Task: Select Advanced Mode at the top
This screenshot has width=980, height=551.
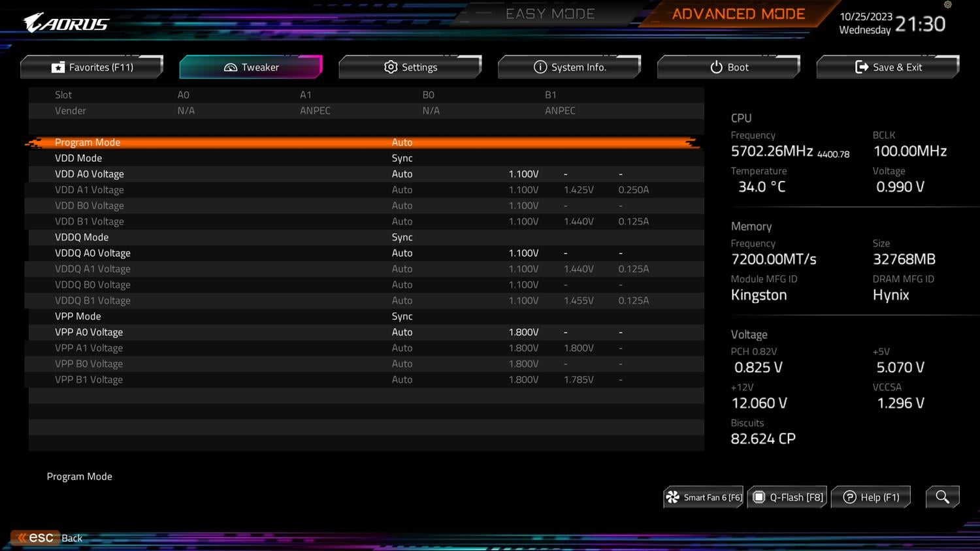Action: pyautogui.click(x=738, y=14)
